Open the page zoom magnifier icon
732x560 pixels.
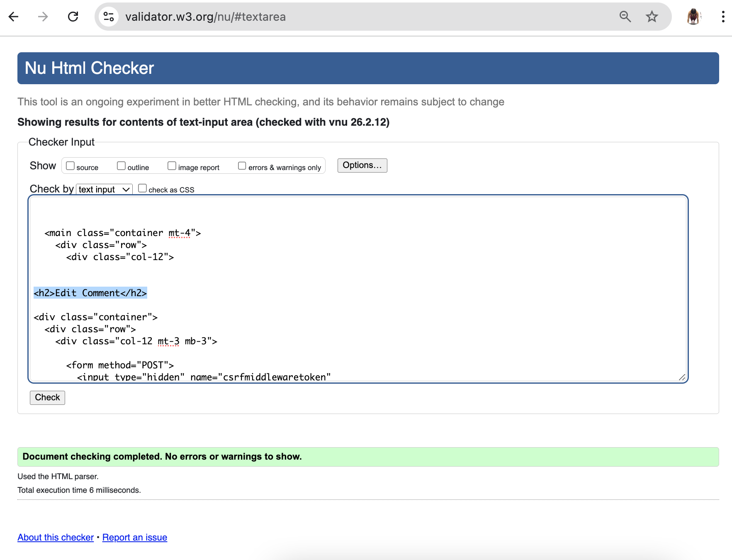point(625,17)
